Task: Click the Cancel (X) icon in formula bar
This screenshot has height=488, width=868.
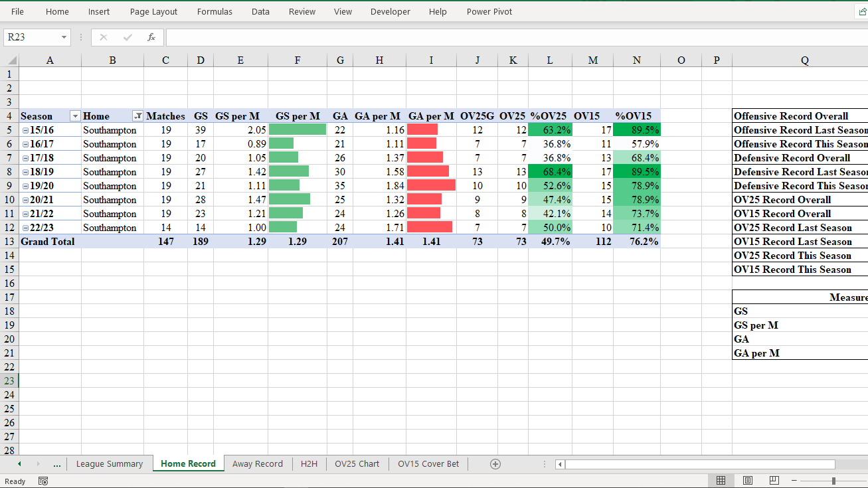Action: point(103,37)
